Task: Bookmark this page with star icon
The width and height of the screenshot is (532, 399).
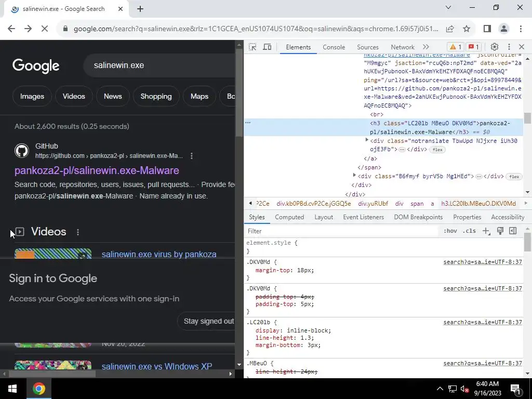Action: [467, 29]
